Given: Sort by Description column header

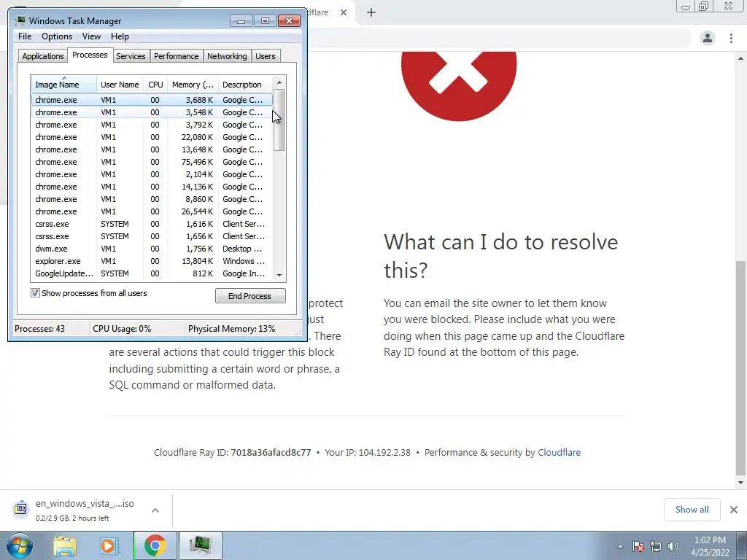Looking at the screenshot, I should click(245, 85).
